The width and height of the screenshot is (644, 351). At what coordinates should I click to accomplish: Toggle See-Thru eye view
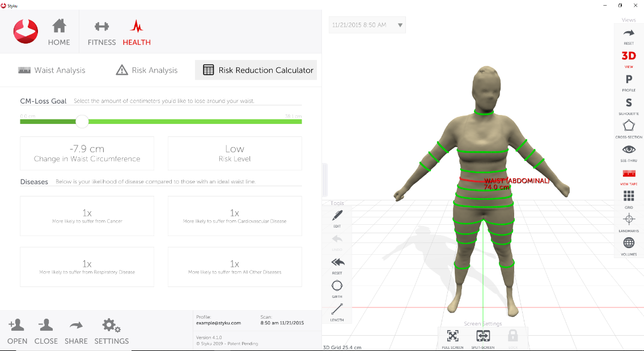coord(629,152)
